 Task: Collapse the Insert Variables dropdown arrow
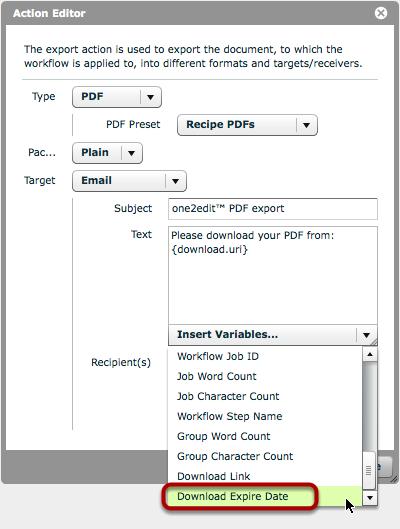366,335
